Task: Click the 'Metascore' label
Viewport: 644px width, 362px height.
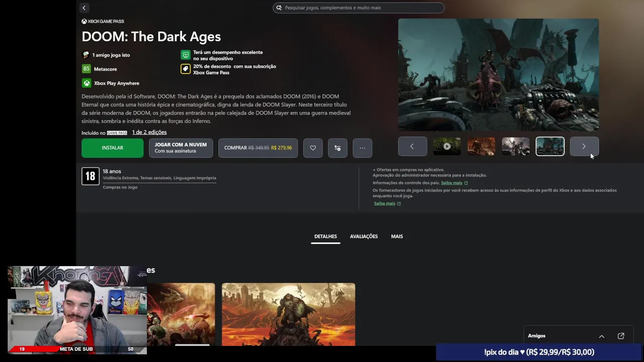Action: (x=105, y=69)
